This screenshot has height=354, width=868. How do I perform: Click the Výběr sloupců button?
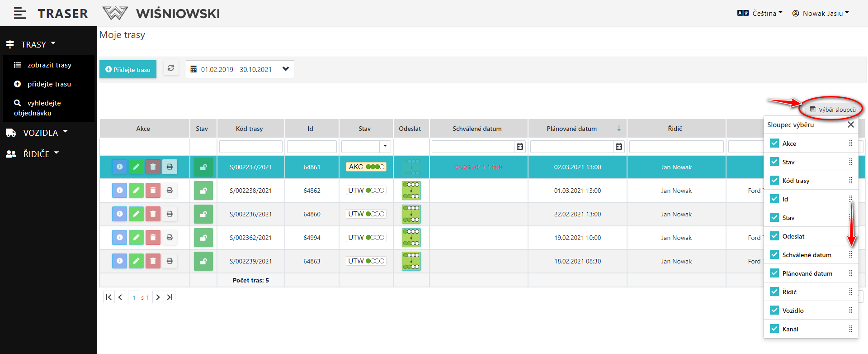[833, 110]
